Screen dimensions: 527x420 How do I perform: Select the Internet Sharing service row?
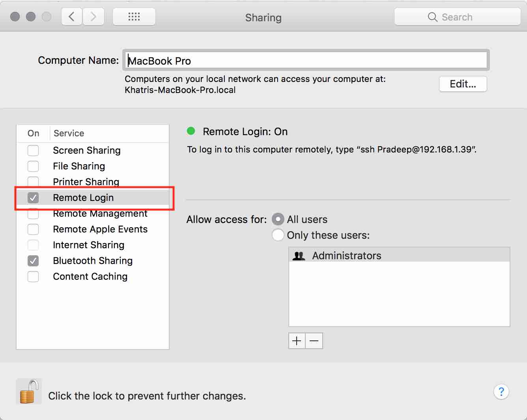click(88, 245)
